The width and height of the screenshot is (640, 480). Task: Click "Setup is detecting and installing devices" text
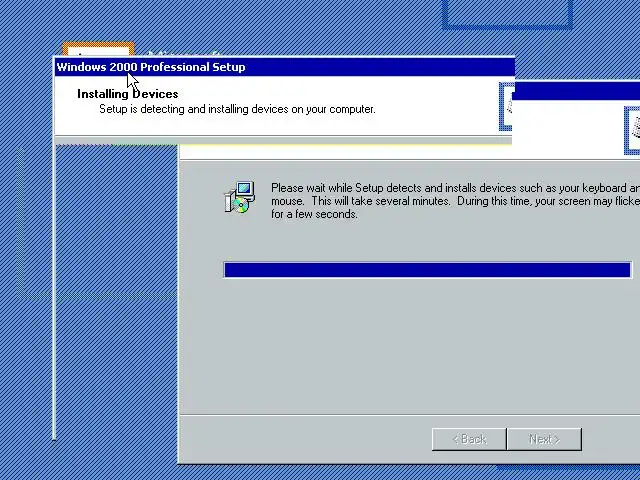point(237,109)
